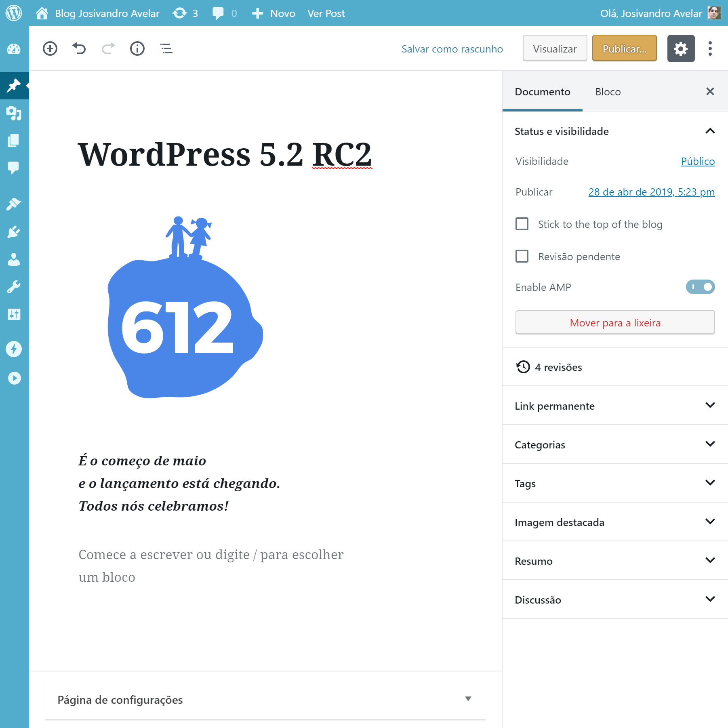This screenshot has width=728, height=728.
Task: Click user avatar in admin bar
Action: pyautogui.click(x=714, y=13)
